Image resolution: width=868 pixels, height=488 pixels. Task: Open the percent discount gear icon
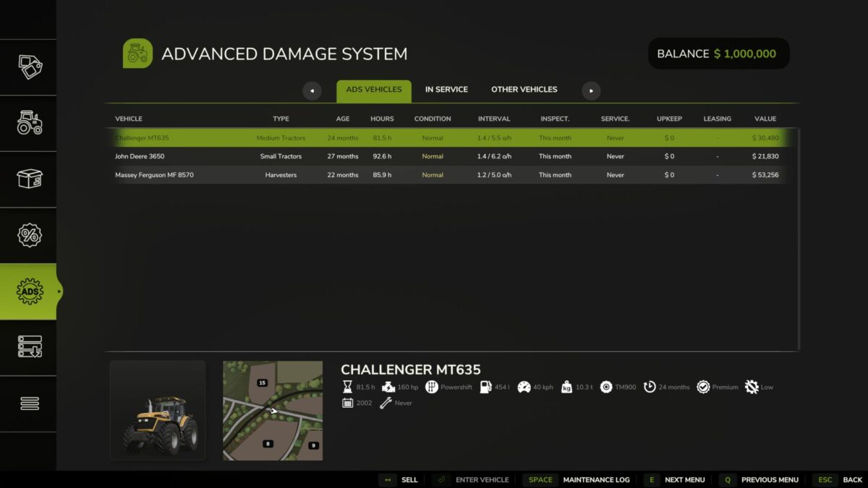29,235
